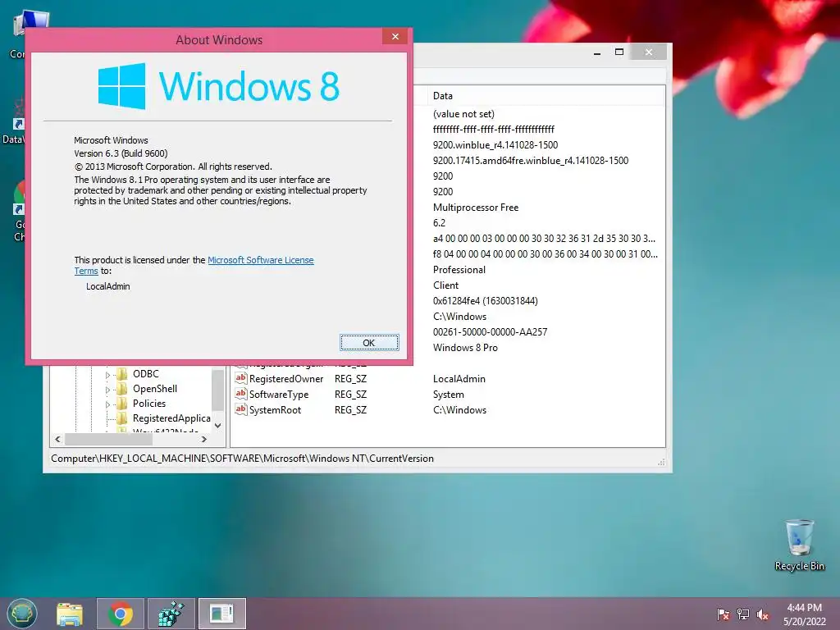
Task: Click the '9200.winblue_r4.141028-1500' value
Action: pos(495,145)
